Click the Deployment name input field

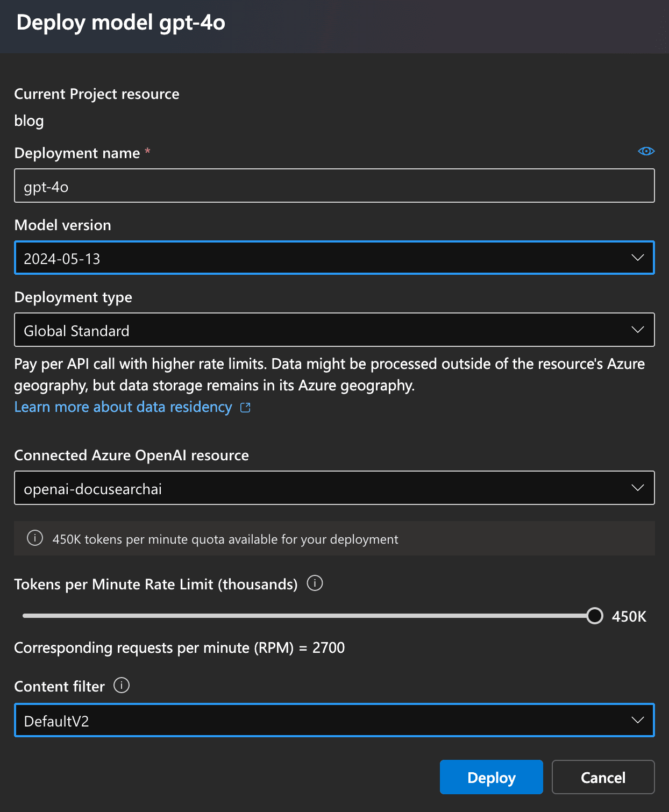coord(333,186)
